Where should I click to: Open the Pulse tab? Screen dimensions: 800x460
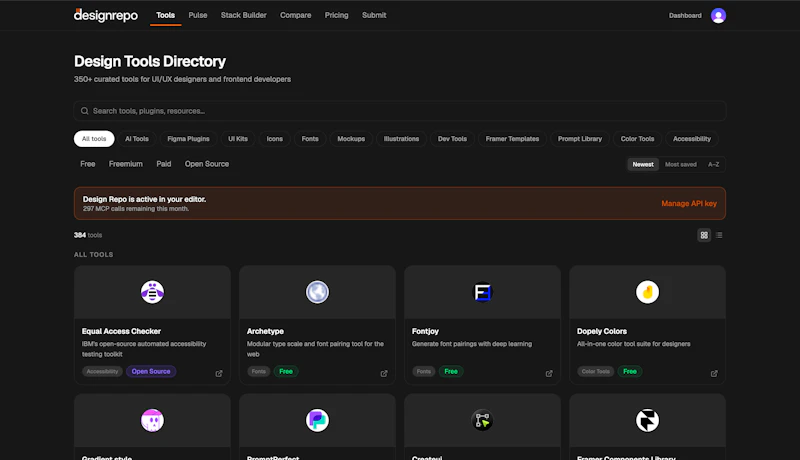(x=198, y=15)
